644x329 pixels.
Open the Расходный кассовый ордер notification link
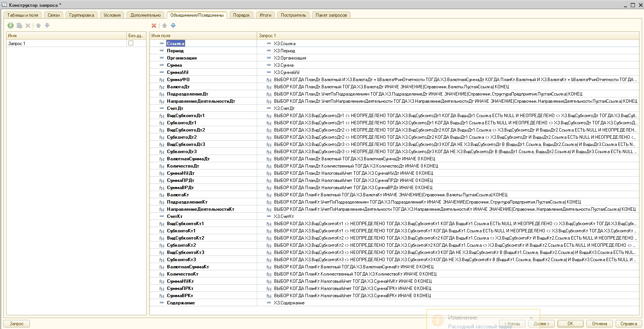pyautogui.click(x=480, y=326)
